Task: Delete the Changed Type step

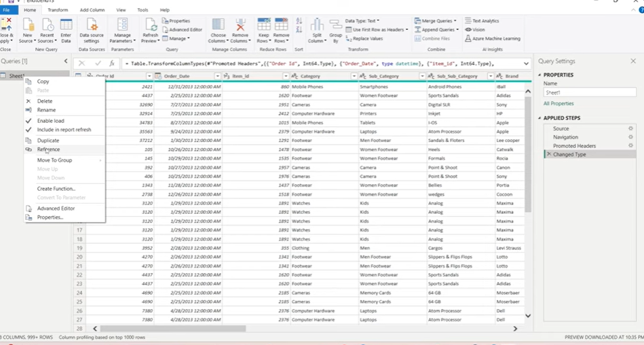Action: pyautogui.click(x=549, y=154)
